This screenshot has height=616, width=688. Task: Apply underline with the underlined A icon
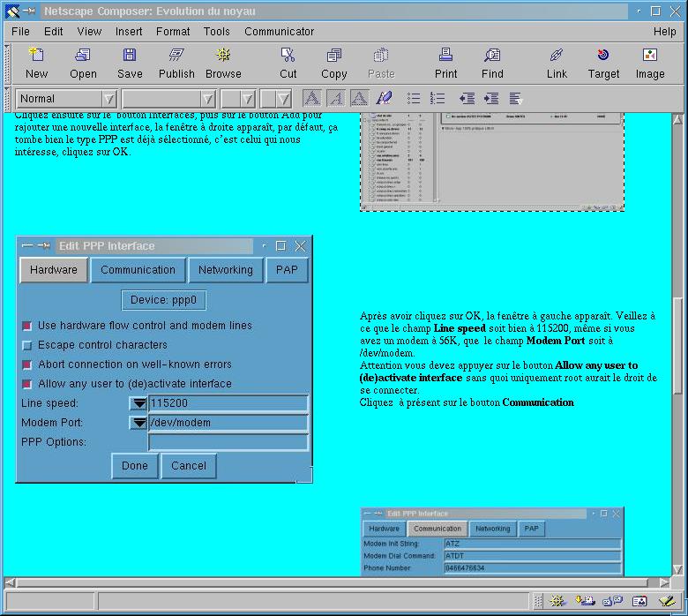359,98
